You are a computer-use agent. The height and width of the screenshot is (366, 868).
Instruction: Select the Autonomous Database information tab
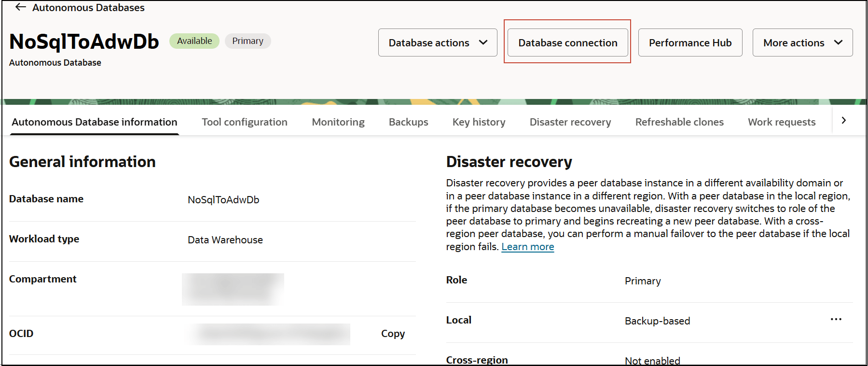95,122
